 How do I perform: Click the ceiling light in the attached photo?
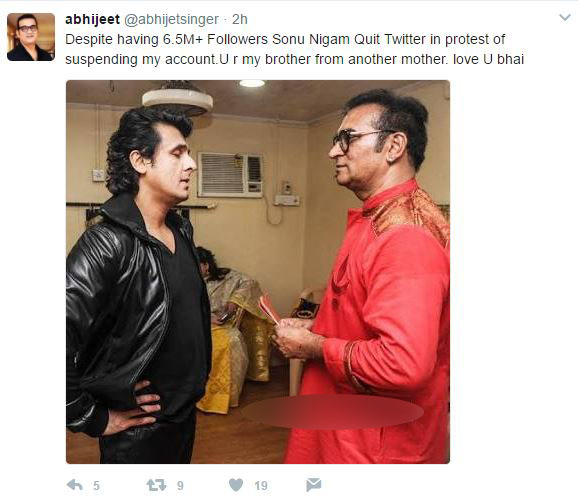coord(252,84)
